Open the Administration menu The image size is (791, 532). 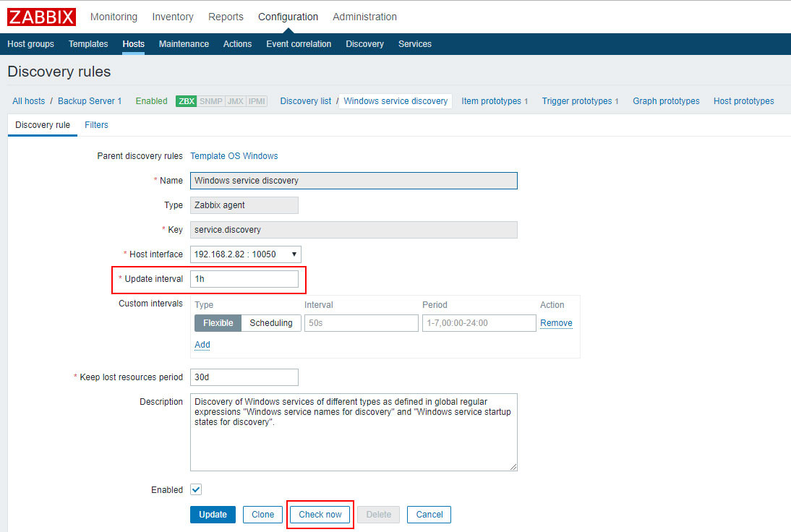pyautogui.click(x=364, y=17)
